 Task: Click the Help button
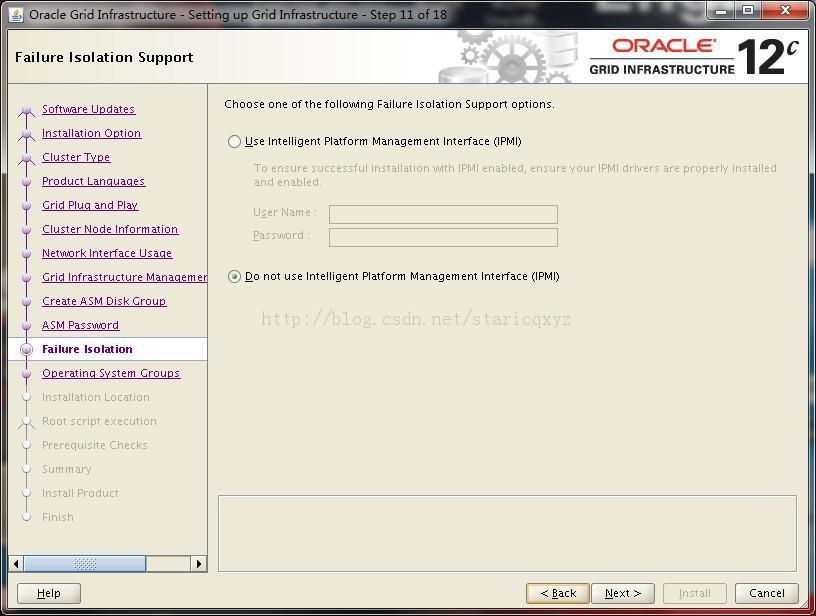[x=49, y=593]
